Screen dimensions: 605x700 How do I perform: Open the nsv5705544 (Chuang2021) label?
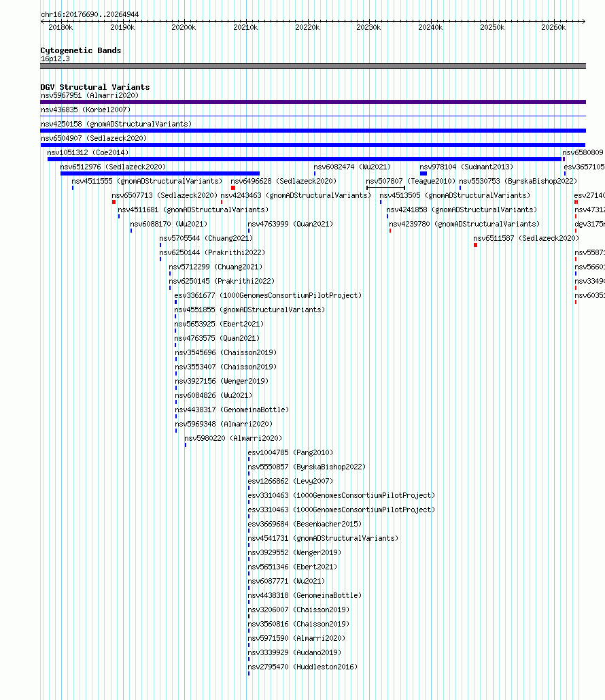[x=206, y=238]
